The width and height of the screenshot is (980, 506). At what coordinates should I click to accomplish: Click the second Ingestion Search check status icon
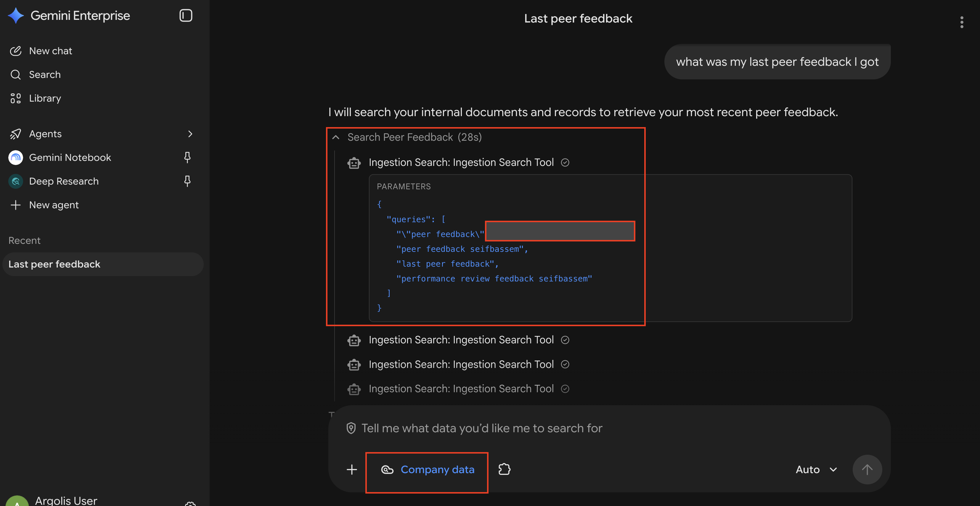[x=565, y=340]
